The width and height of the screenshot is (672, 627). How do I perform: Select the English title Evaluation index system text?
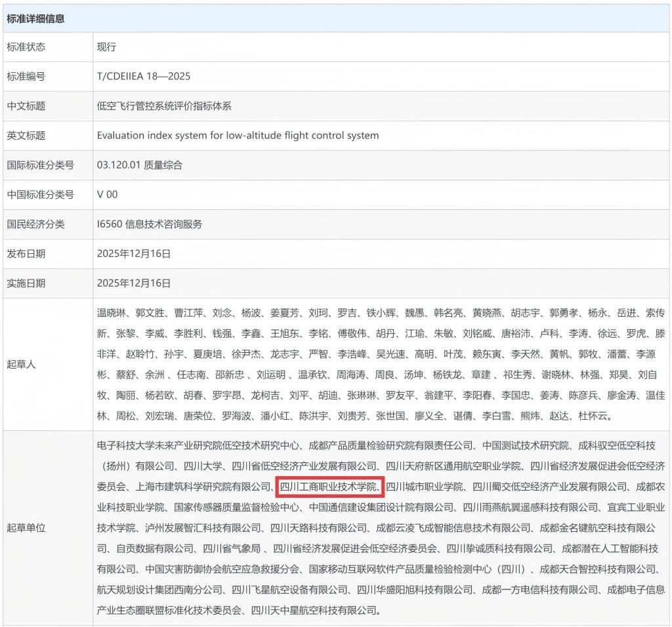238,136
